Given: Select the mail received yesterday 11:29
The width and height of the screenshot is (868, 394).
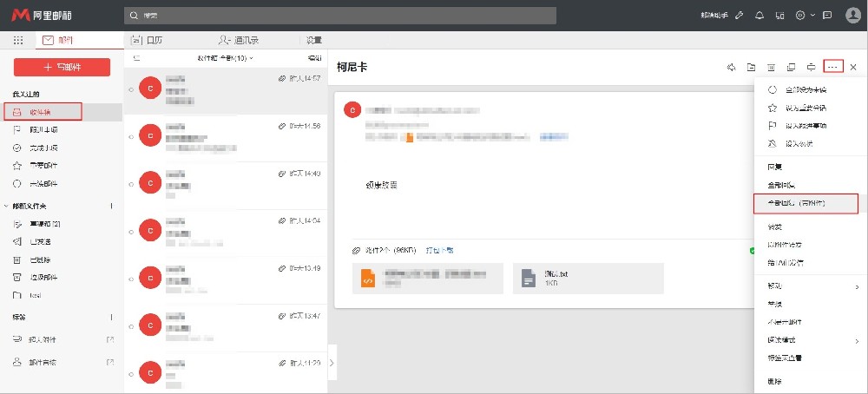Looking at the screenshot, I should pyautogui.click(x=226, y=373).
